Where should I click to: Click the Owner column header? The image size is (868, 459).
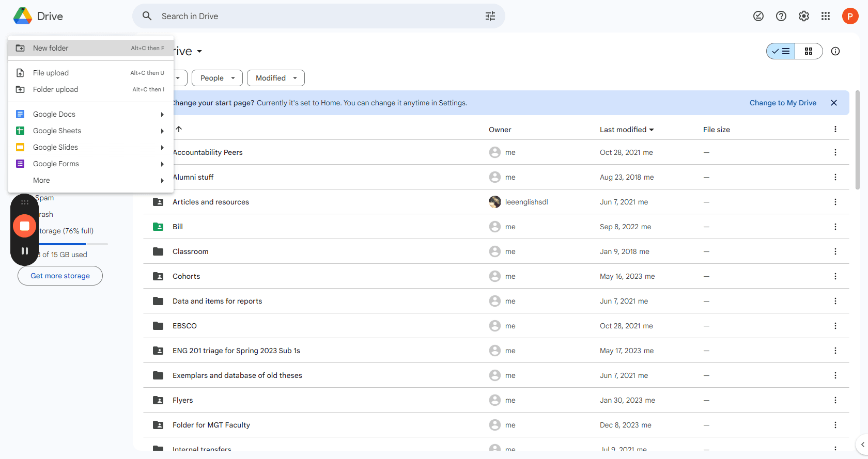coord(500,130)
